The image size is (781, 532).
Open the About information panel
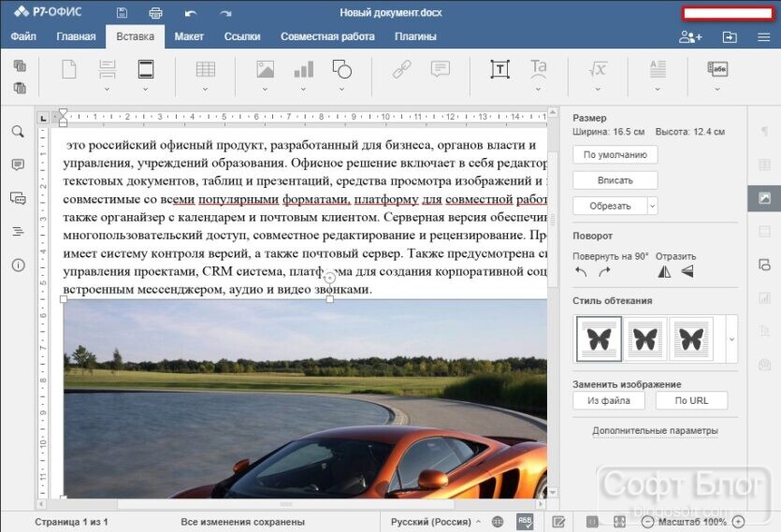(18, 265)
